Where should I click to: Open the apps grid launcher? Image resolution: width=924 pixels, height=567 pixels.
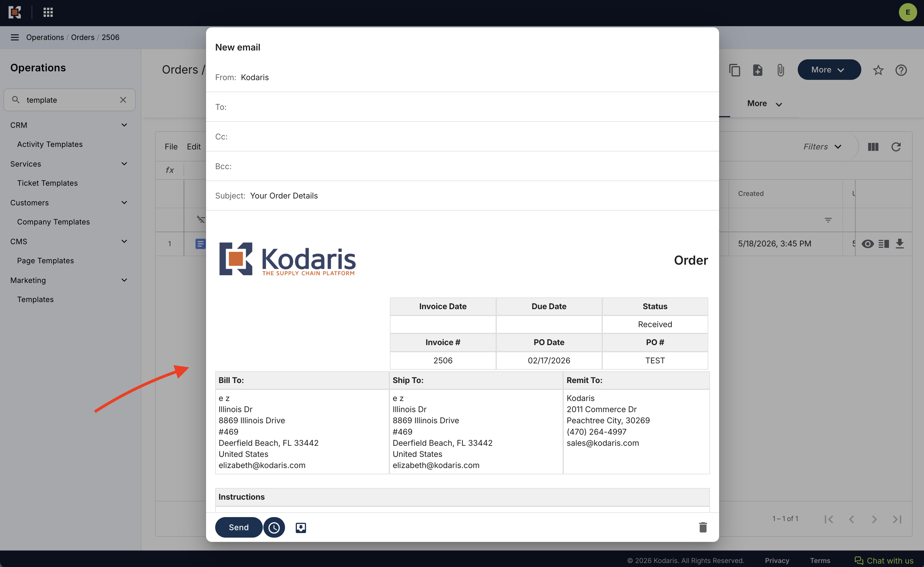[x=48, y=12]
